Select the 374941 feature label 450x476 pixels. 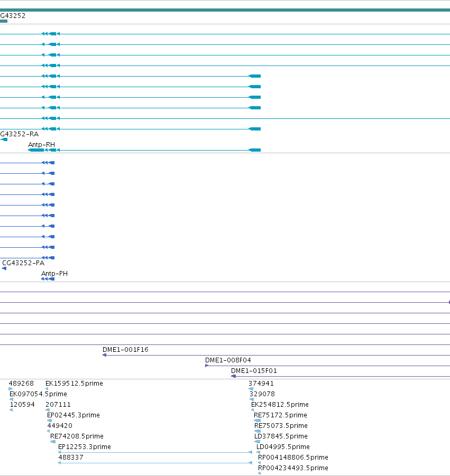click(x=261, y=384)
